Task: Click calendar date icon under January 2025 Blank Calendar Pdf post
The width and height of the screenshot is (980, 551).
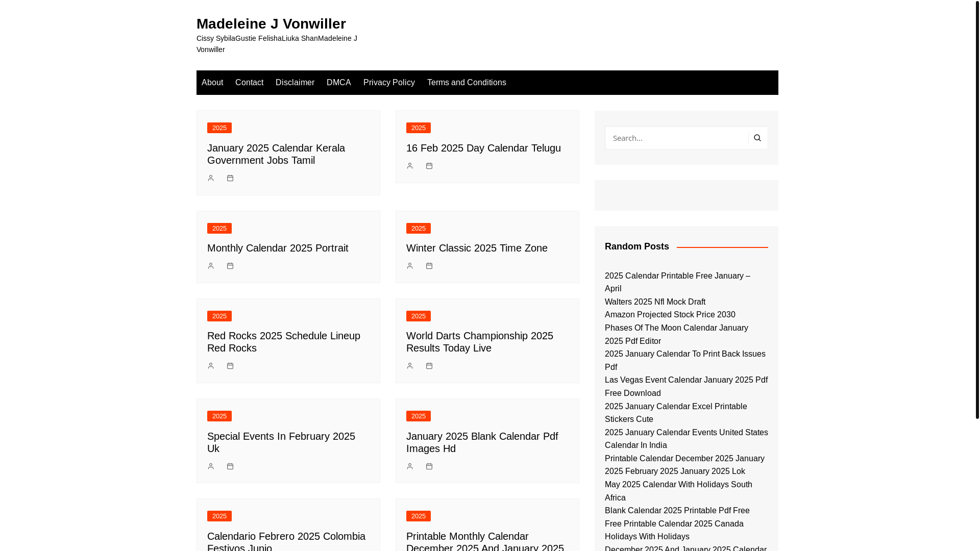Action: (429, 466)
